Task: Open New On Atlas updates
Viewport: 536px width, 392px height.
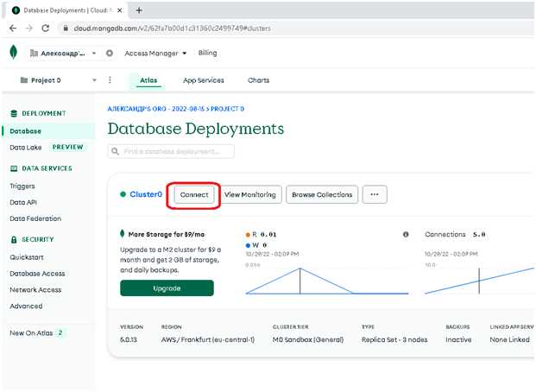Action: pyautogui.click(x=31, y=332)
